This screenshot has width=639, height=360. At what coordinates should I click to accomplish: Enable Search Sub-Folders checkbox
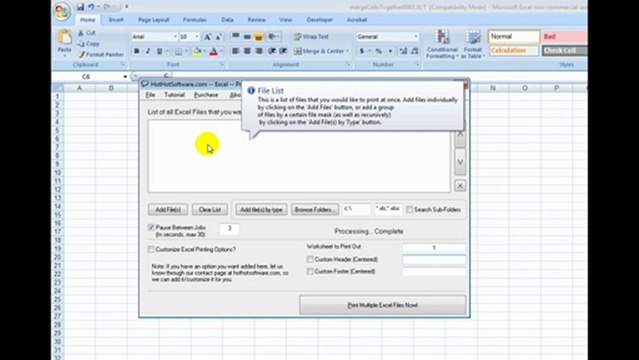[x=410, y=210]
